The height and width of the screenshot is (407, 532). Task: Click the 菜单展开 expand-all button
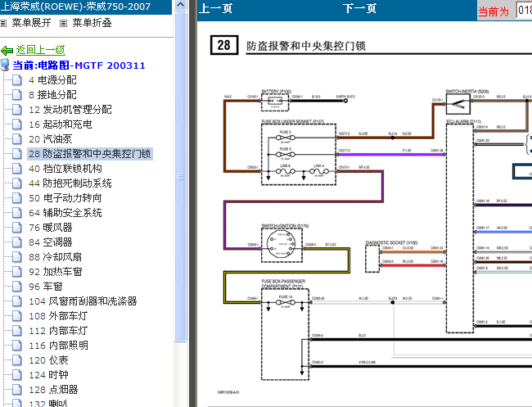31,23
